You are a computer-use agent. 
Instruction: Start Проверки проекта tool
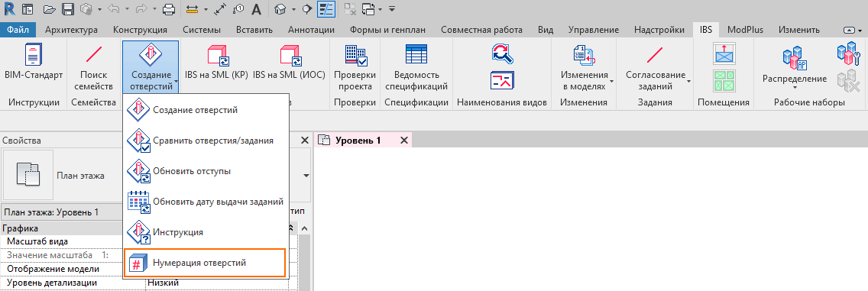(x=355, y=67)
